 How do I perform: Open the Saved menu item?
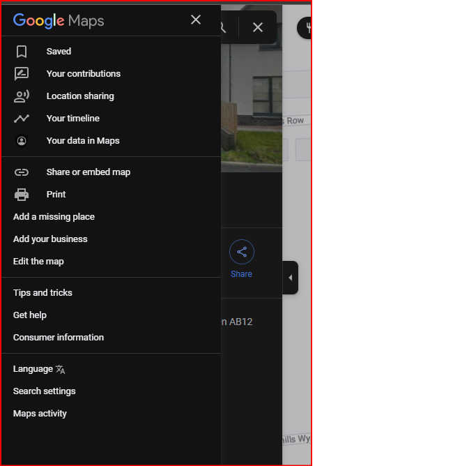click(x=111, y=52)
